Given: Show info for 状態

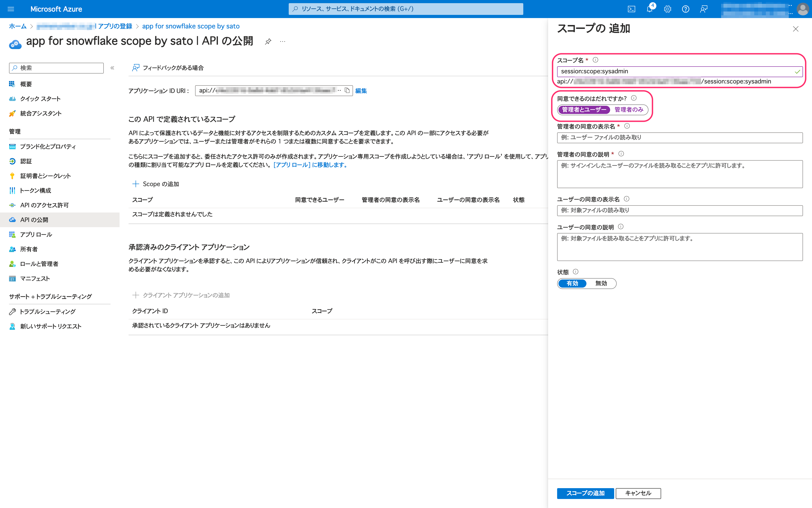Looking at the screenshot, I should click(x=575, y=272).
